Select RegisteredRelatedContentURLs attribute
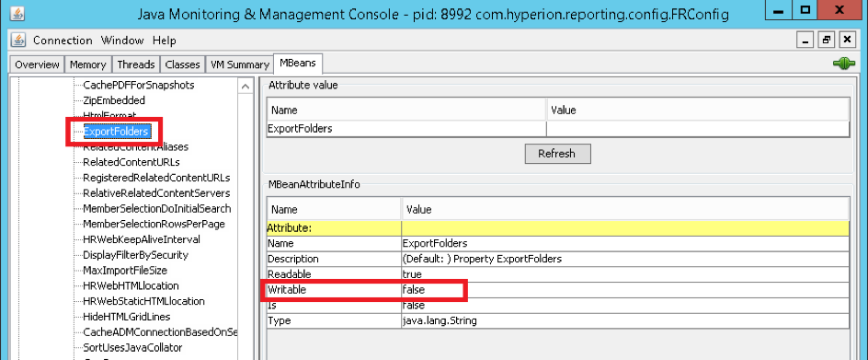 [x=156, y=178]
